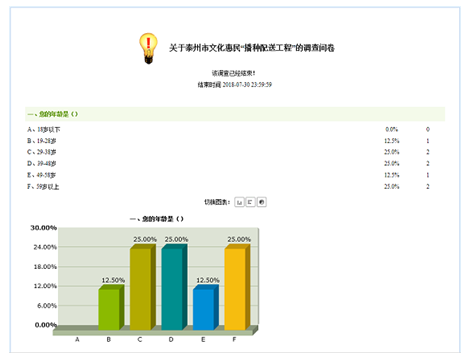This screenshot has height=362, width=469.
Task: Click the 0.0% value for option A
Action: tap(392, 129)
